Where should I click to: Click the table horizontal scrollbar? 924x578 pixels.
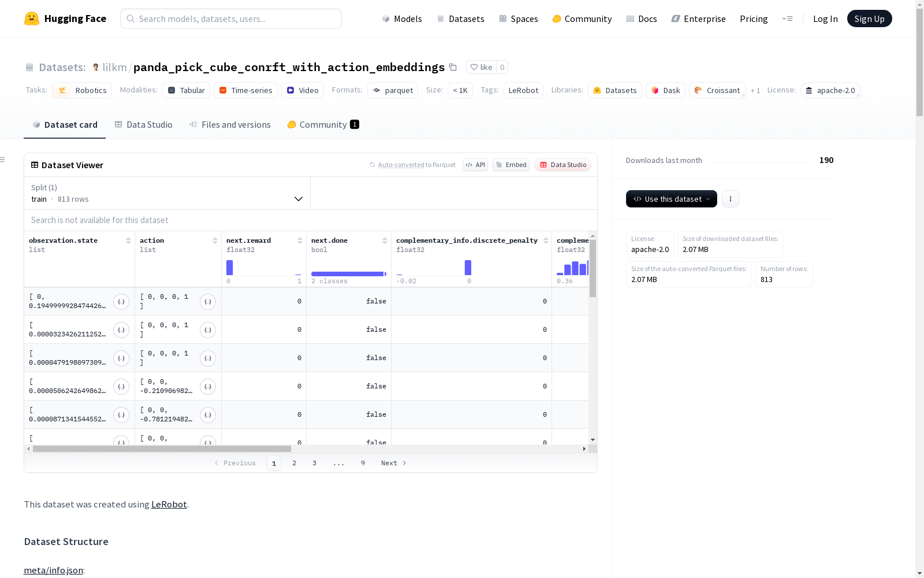pos(162,449)
